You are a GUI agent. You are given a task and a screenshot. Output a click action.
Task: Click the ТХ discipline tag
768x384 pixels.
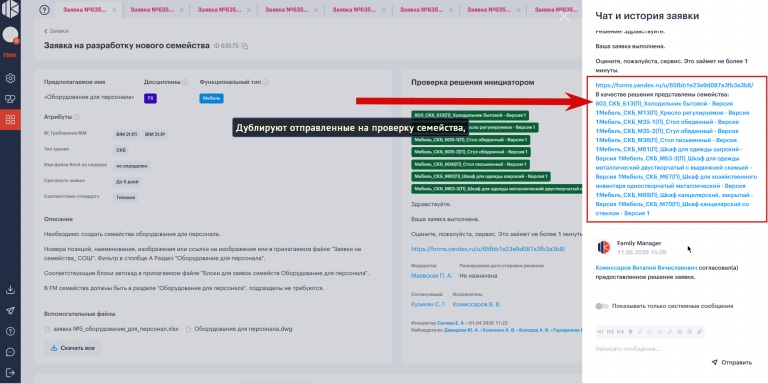click(150, 98)
